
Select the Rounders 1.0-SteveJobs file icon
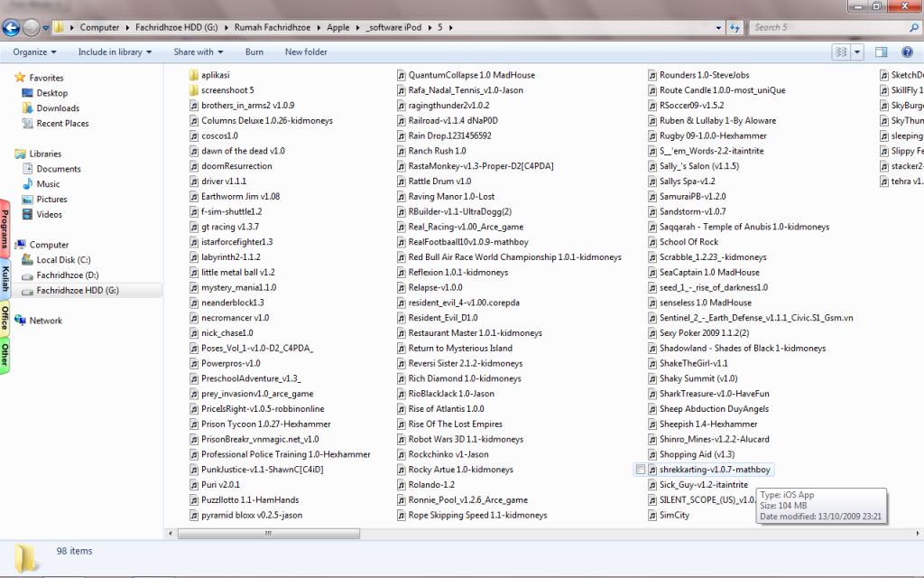point(652,75)
